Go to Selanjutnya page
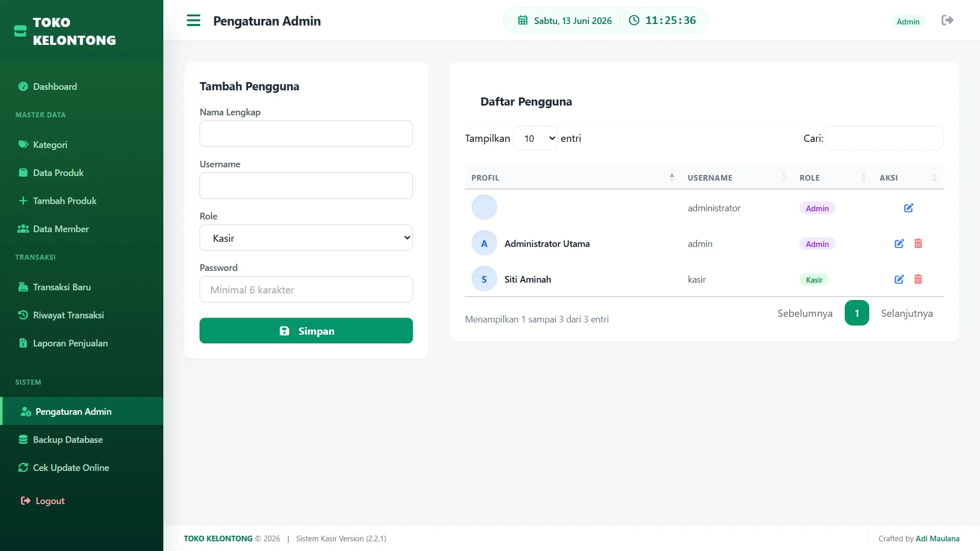The image size is (980, 551). point(906,313)
